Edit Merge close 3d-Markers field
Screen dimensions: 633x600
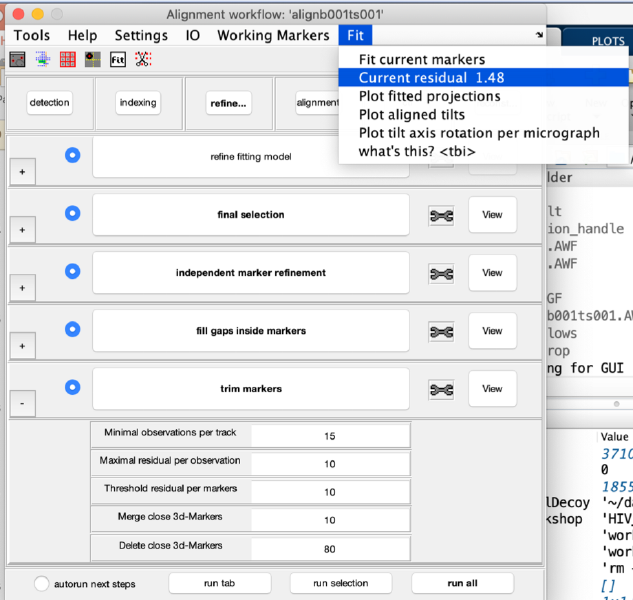coord(330,520)
